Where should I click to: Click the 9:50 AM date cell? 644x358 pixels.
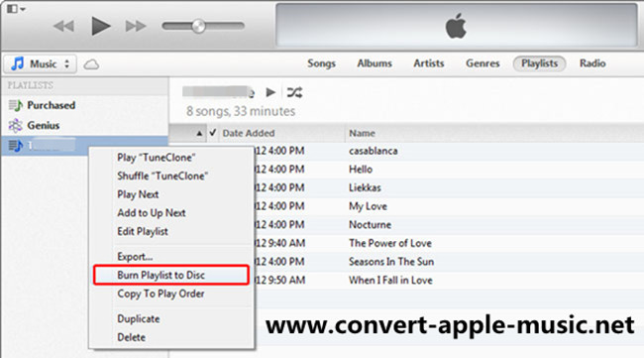click(280, 281)
